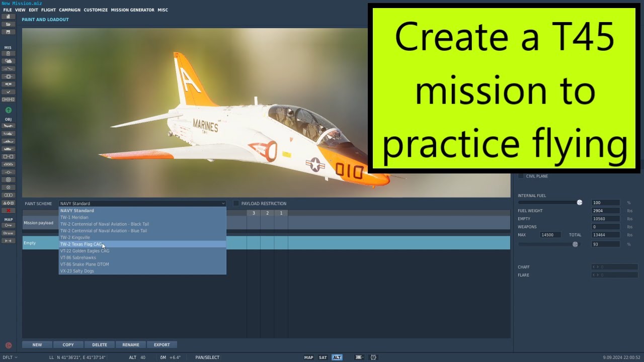Viewport: 644px width, 362px height.
Task: Select the airplane group tool
Action: (8, 126)
